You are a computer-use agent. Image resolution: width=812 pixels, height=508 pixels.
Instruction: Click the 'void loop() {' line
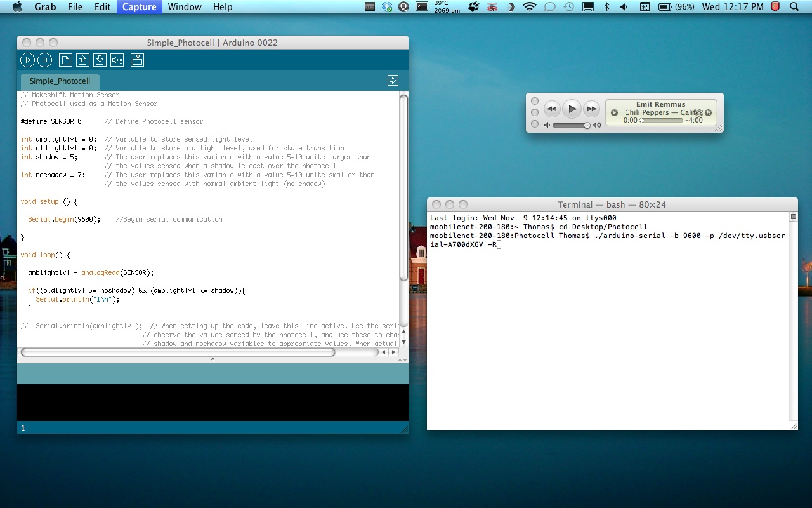[x=45, y=255]
